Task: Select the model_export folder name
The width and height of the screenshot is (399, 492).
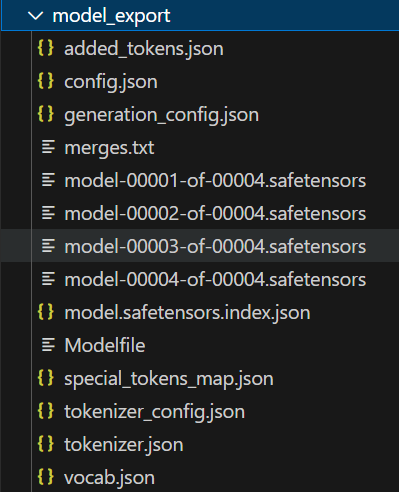Action: coord(111,16)
